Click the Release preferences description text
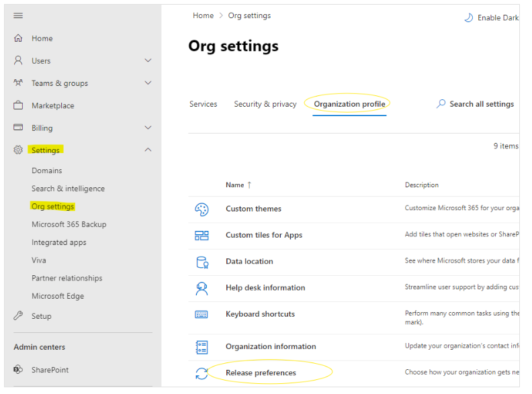 click(461, 373)
